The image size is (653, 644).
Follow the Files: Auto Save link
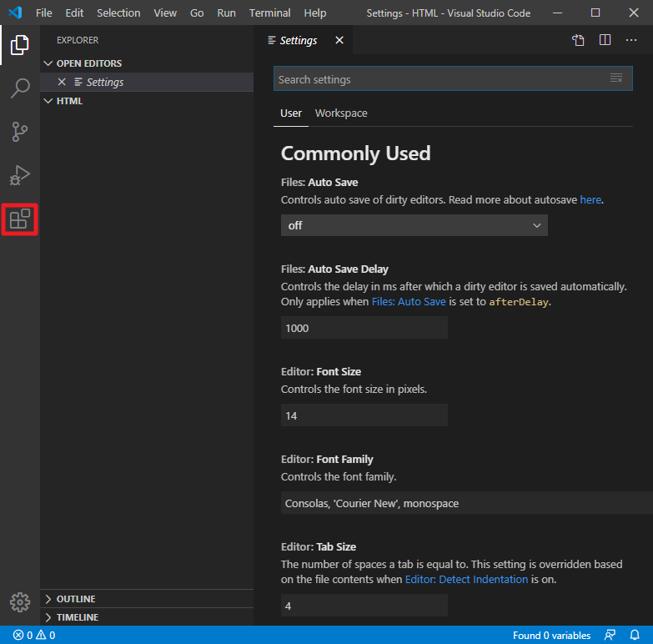point(409,302)
